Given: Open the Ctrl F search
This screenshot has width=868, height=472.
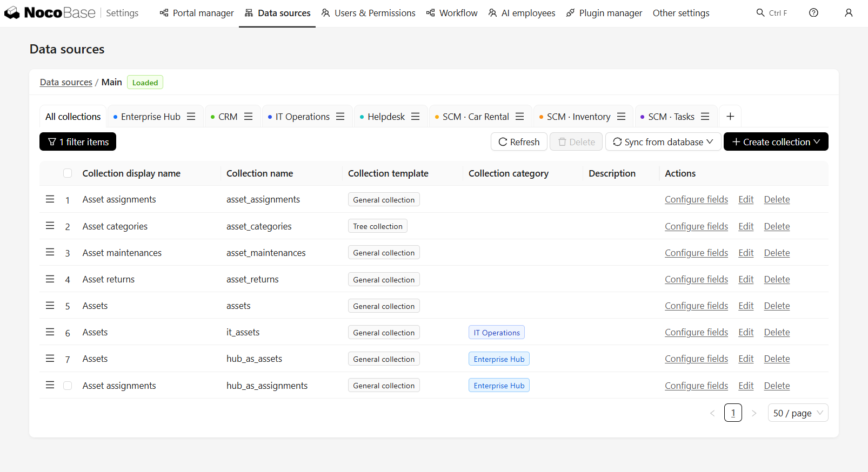Looking at the screenshot, I should (772, 13).
